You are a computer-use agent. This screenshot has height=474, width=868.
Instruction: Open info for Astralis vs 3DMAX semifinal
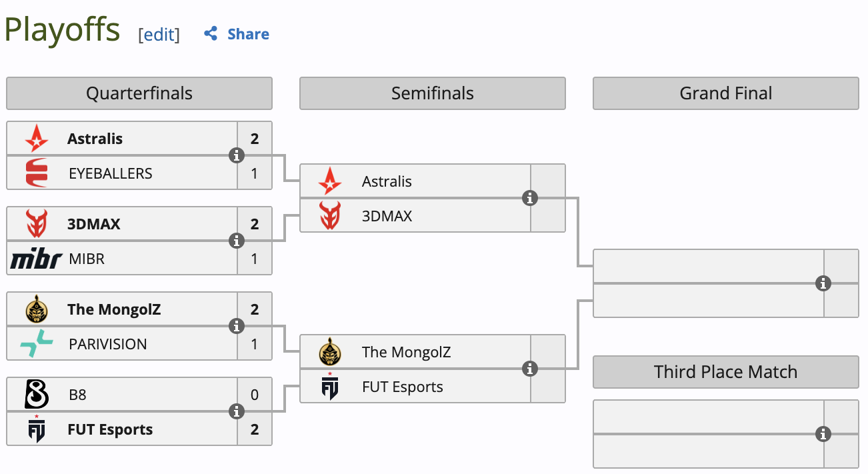click(530, 198)
